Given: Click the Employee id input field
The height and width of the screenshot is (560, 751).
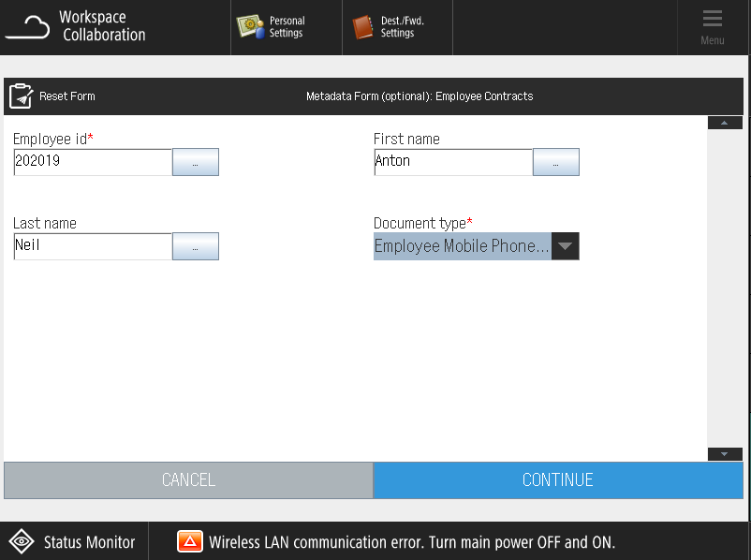Looking at the screenshot, I should coord(93,162).
